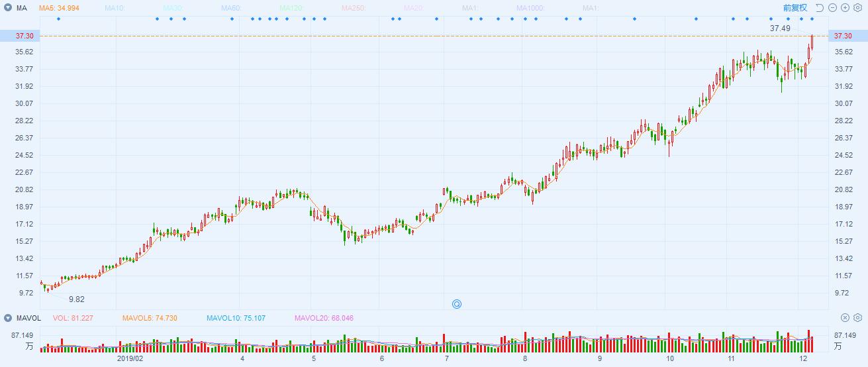Image resolution: width=868 pixels, height=367 pixels.
Task: Open the 前复权 price adjustment selector
Action: (795, 8)
